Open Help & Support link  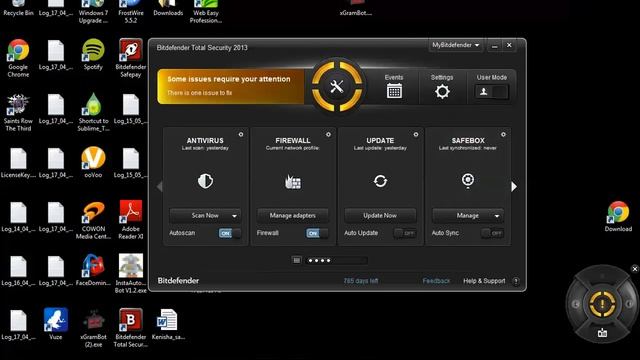tap(484, 281)
